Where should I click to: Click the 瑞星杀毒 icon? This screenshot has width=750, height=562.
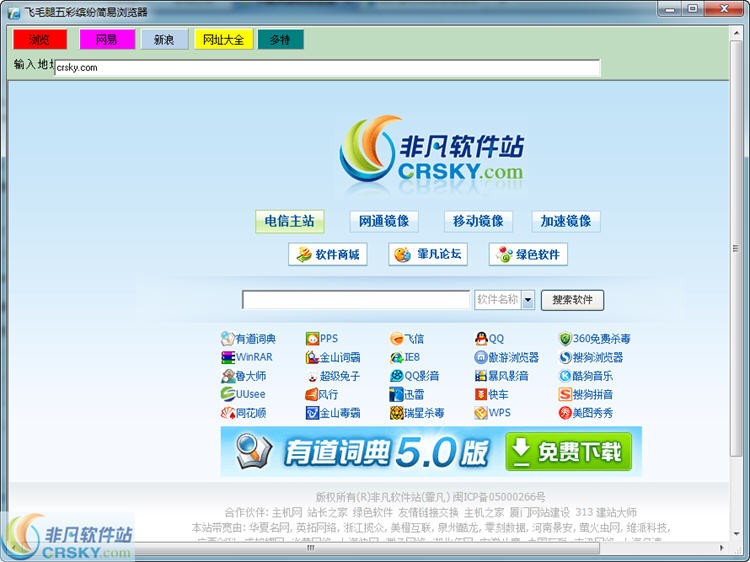click(x=397, y=412)
